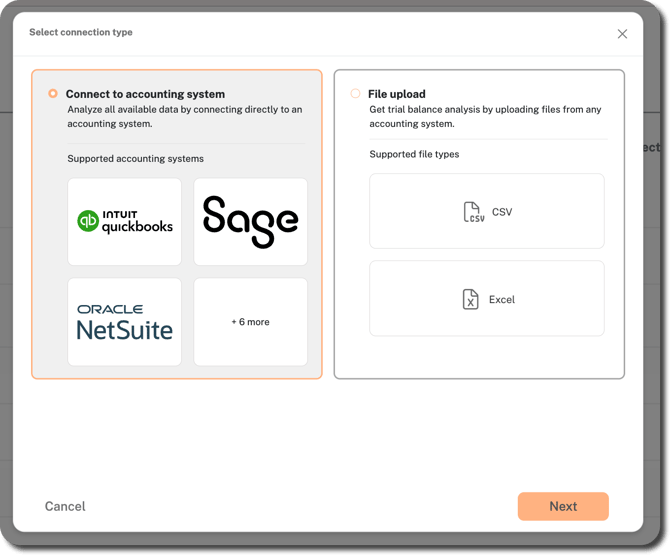Screen dimensions: 670x555
Task: Open the + 6 more systems tile
Action: 250,322
